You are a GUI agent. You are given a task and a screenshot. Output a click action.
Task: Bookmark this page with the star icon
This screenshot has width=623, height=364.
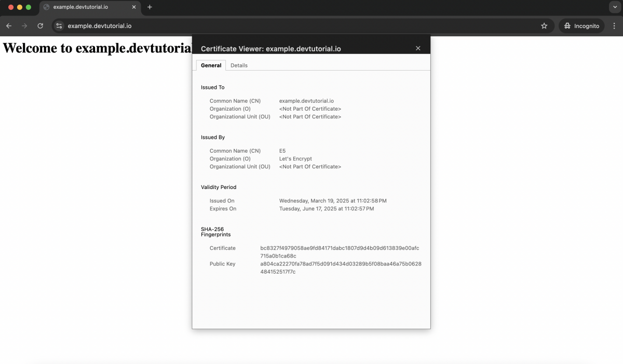coord(544,26)
